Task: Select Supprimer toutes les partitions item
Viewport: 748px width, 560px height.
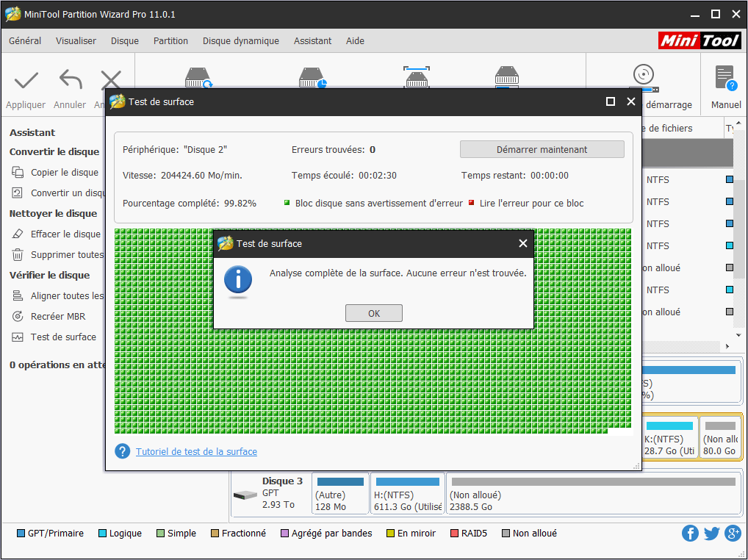Action: (57, 254)
